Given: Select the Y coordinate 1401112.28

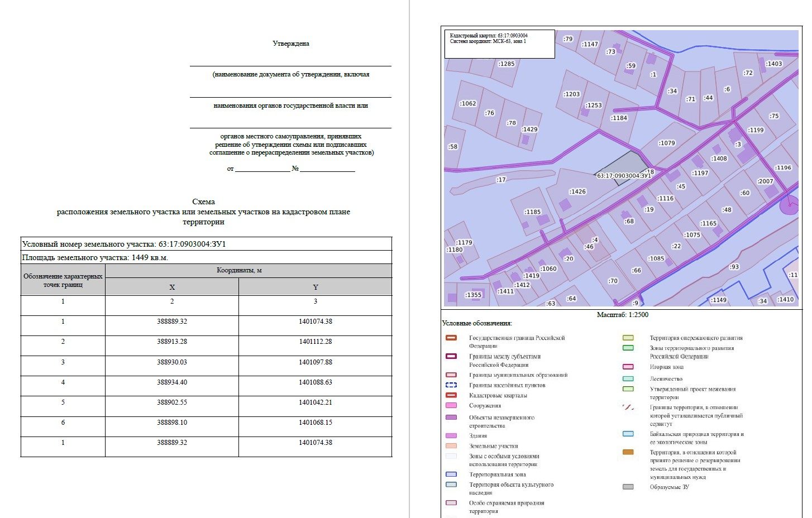Looking at the screenshot, I should point(316,342).
